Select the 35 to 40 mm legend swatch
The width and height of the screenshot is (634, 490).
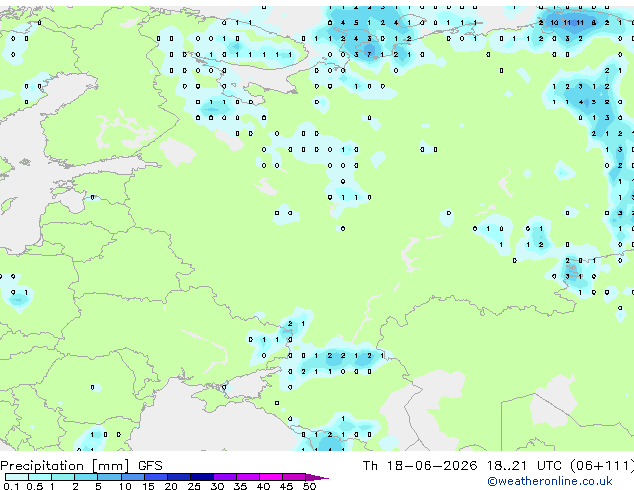pos(247,477)
